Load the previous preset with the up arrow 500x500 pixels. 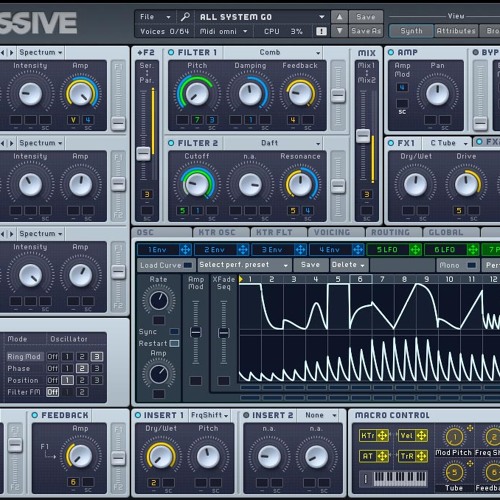point(339,17)
